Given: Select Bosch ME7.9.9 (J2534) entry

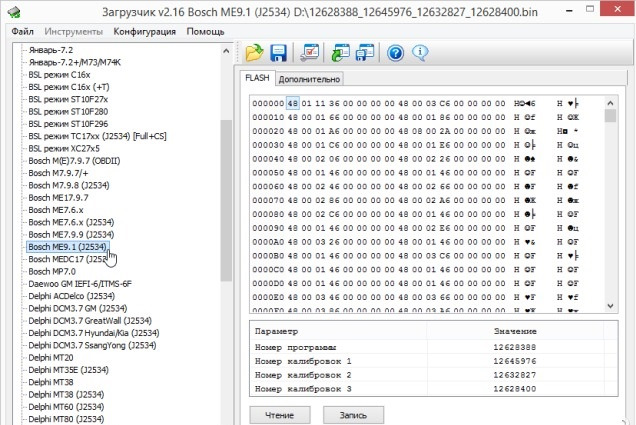Looking at the screenshot, I should [x=71, y=234].
